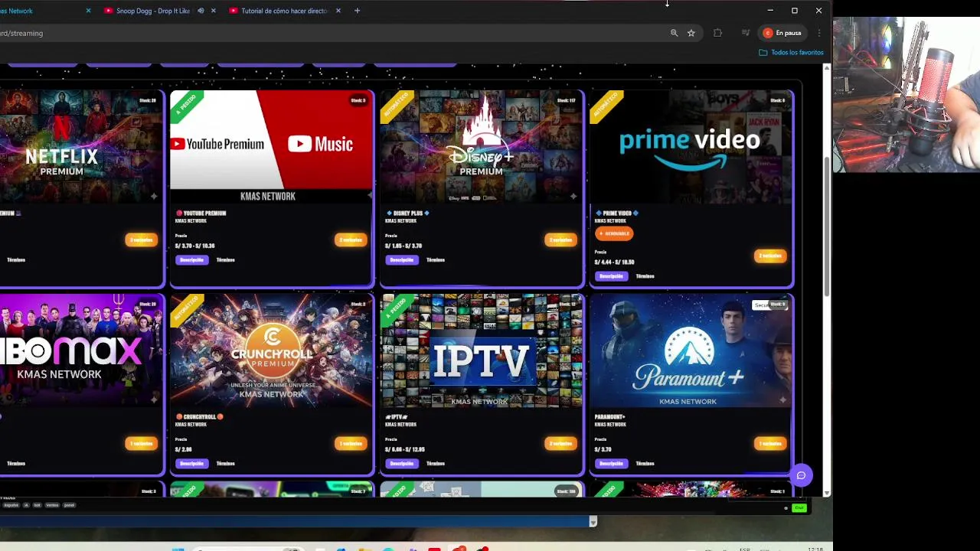Close the Tutorial tab

point(338,11)
